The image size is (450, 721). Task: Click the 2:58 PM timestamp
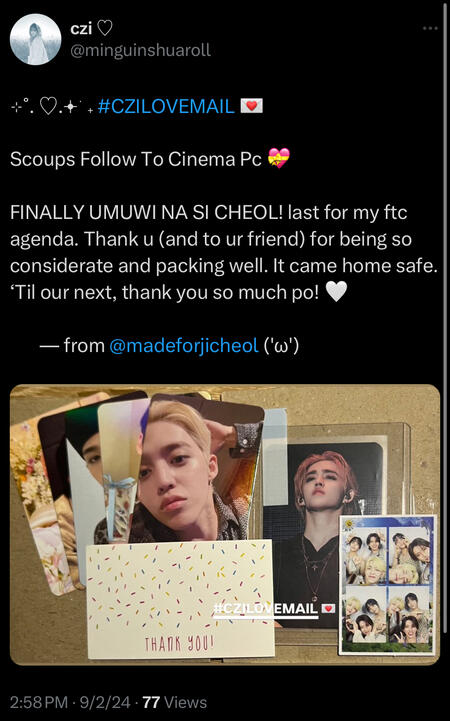[39, 702]
